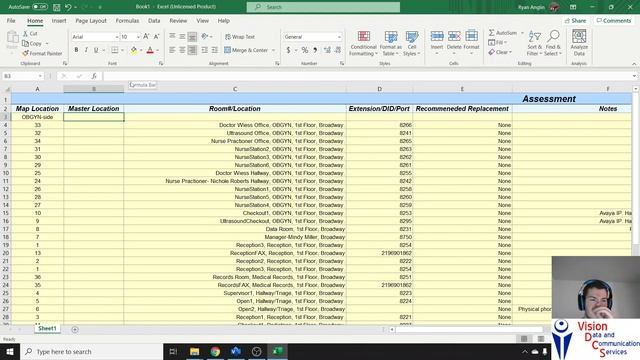
Task: Open Find & Select menu
Action: (553, 43)
